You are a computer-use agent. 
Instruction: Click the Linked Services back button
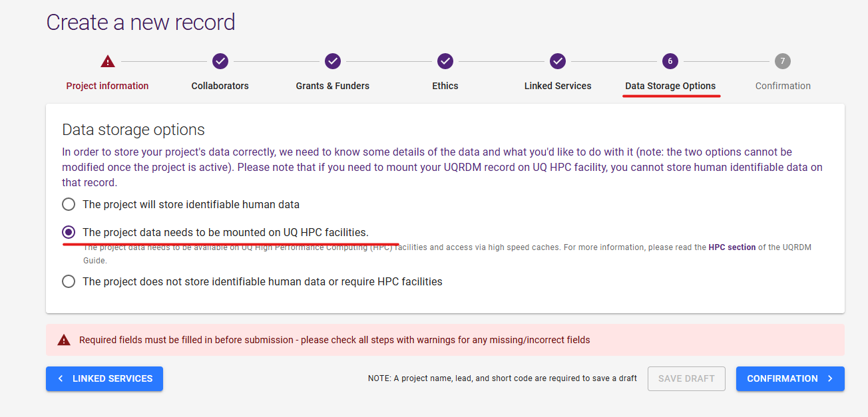tap(105, 378)
